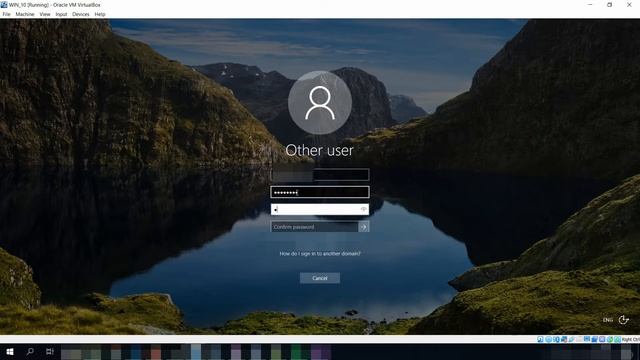Screen dimensions: 640x360
Task: Open the File menu in VirtualBox
Action: (x=6, y=14)
